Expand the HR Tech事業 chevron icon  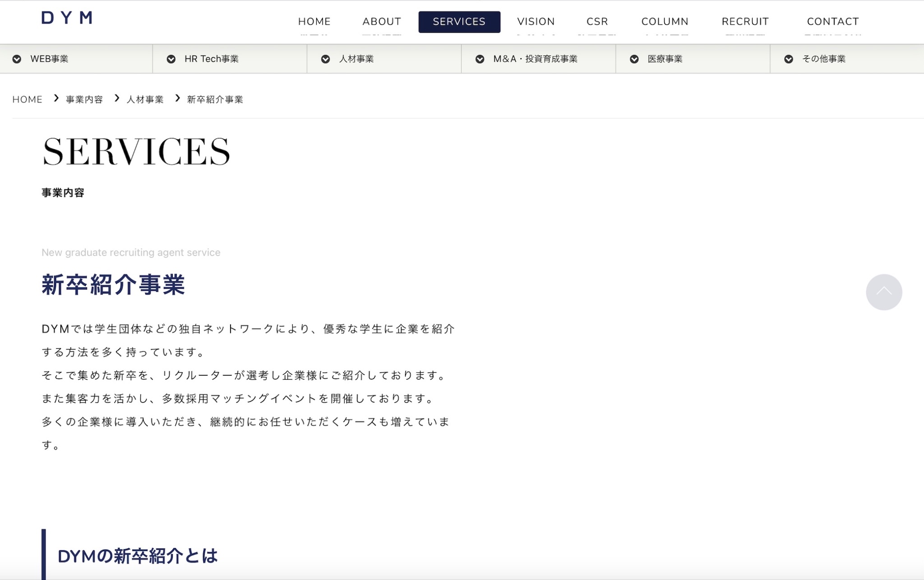[x=171, y=59]
